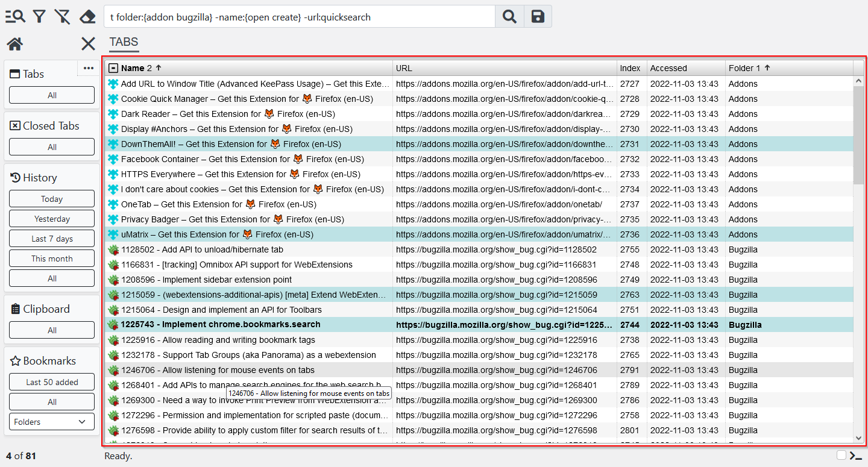Click the eraser icon in the toolbar

[87, 16]
